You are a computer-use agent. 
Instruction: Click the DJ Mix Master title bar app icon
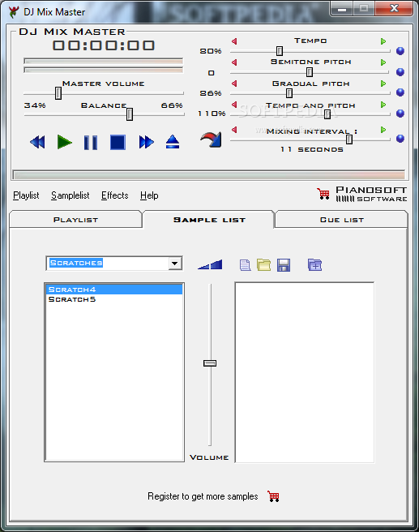[14, 12]
